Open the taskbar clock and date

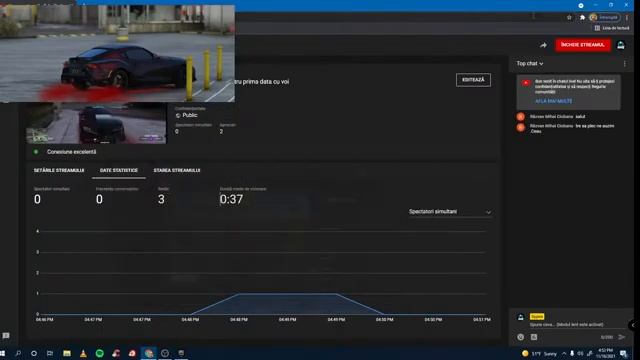[x=605, y=353]
